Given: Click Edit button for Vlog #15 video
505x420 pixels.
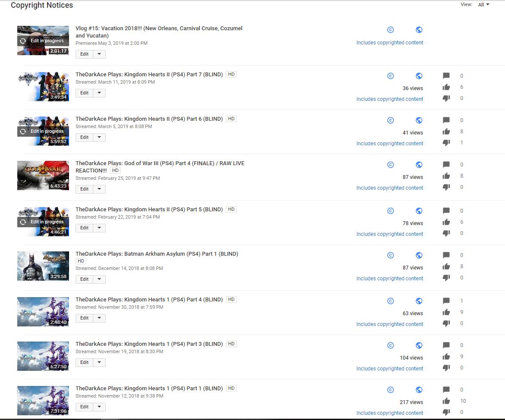Looking at the screenshot, I should click(84, 54).
